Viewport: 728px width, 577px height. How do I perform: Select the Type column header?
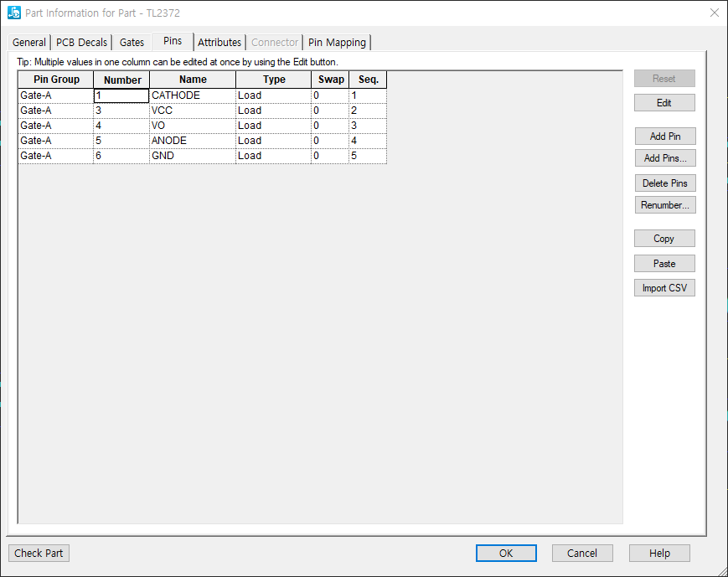coord(274,80)
